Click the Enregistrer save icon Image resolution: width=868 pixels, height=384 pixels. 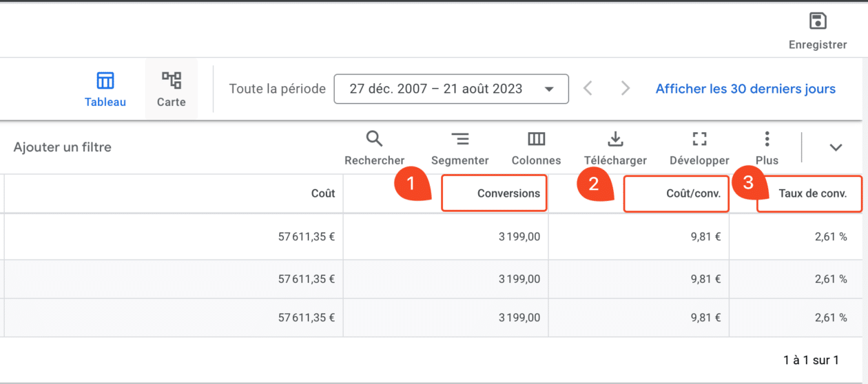(818, 21)
